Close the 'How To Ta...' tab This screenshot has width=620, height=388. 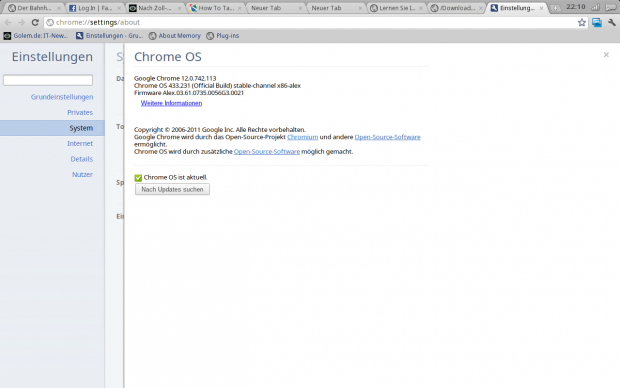(239, 8)
